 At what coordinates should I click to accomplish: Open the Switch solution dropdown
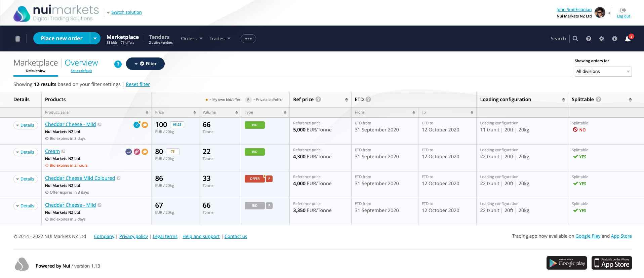124,12
